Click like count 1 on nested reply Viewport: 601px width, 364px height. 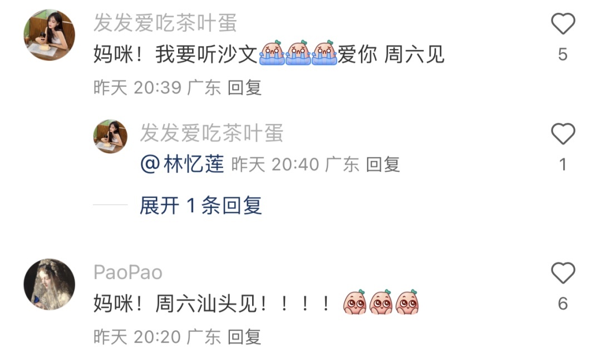coord(563,164)
